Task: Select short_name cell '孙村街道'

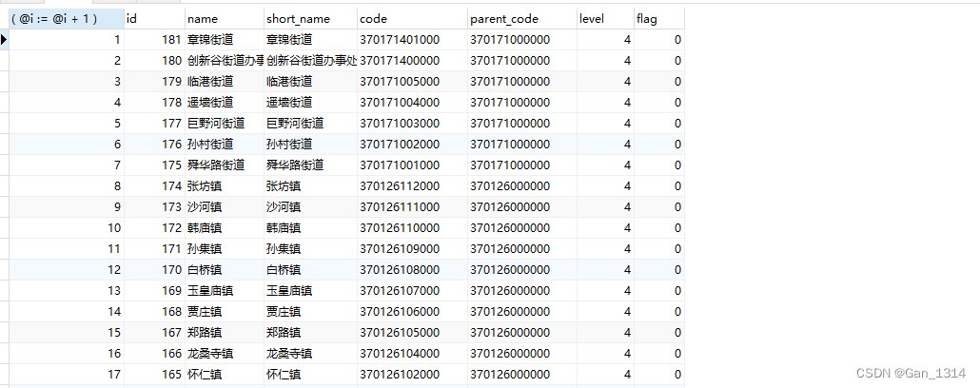Action: [x=310, y=145]
